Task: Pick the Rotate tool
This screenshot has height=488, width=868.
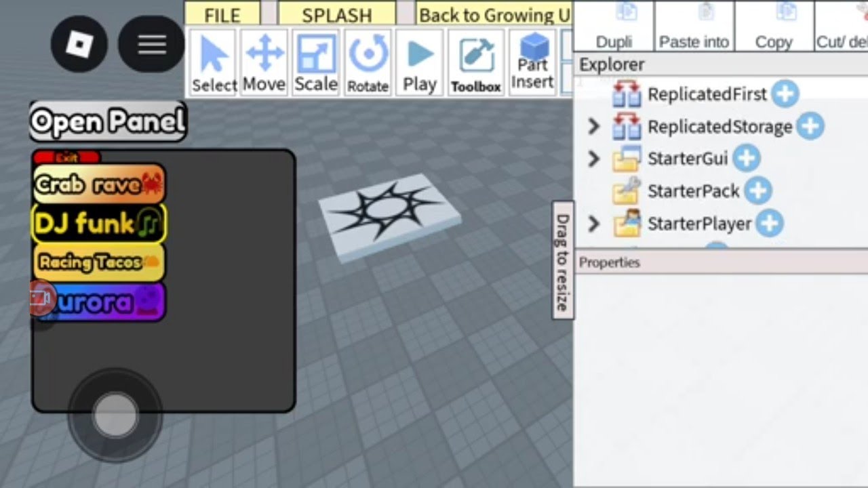Action: point(368,63)
